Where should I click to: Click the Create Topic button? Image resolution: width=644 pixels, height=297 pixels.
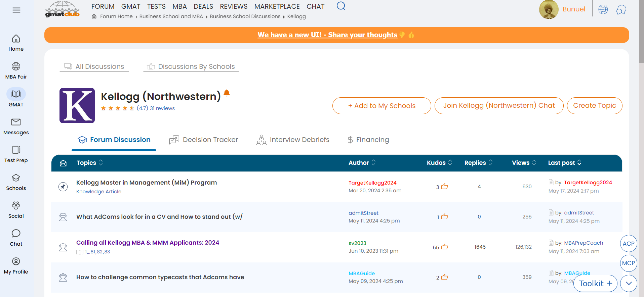pos(594,106)
